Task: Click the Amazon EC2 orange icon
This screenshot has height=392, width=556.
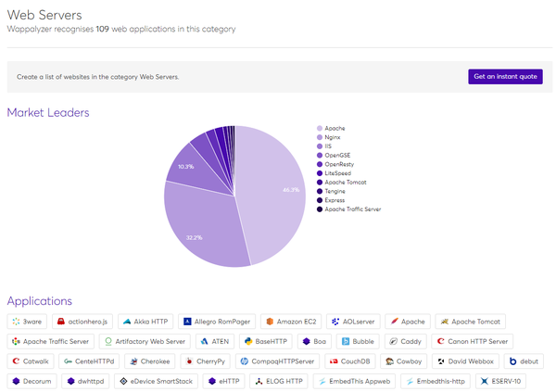Action: pyautogui.click(x=270, y=322)
